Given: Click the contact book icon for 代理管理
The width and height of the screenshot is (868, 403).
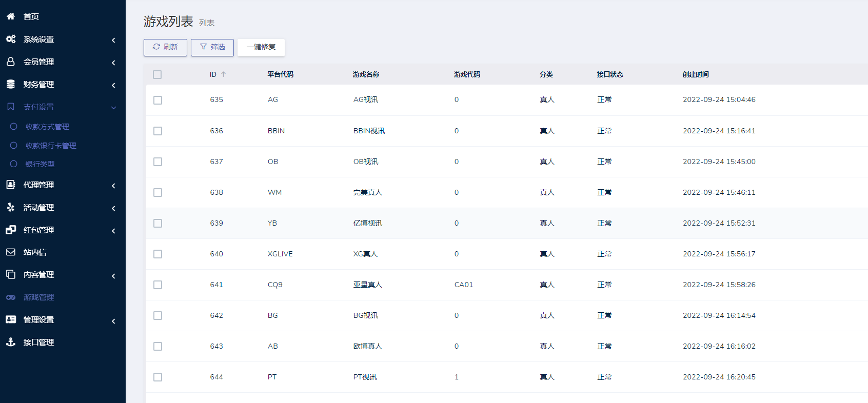Looking at the screenshot, I should coord(10,185).
